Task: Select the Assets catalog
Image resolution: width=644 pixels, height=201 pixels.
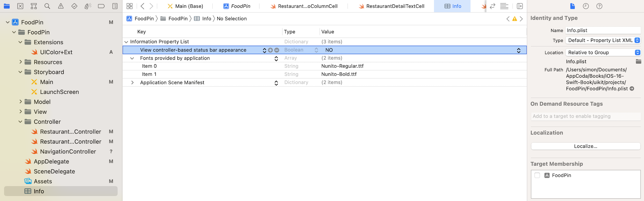Action: [x=43, y=181]
